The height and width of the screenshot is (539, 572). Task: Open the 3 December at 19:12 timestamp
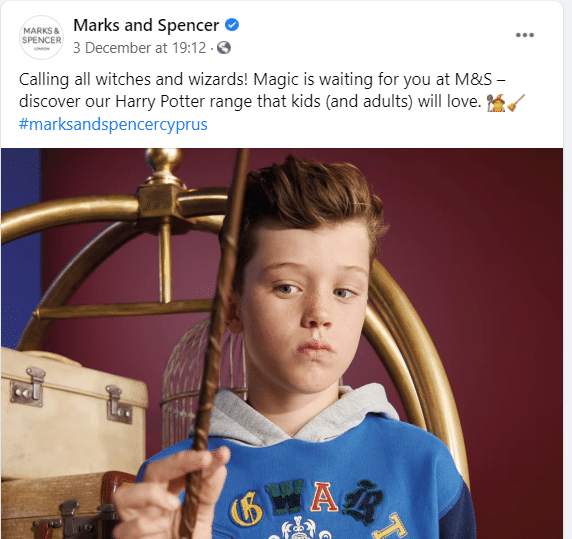[140, 48]
